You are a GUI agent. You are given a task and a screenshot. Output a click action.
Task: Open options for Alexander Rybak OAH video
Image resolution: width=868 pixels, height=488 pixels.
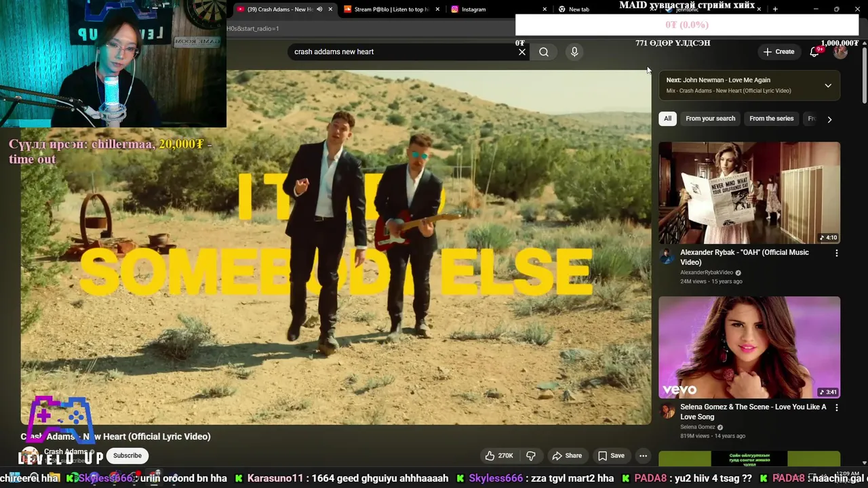click(836, 253)
